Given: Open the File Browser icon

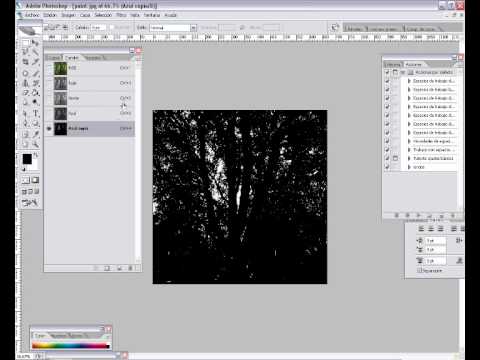Looking at the screenshot, I should [335, 27].
